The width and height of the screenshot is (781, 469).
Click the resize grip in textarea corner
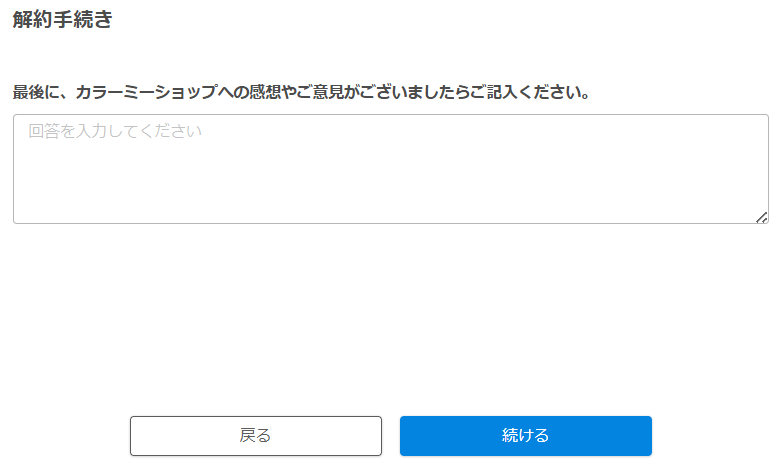tap(762, 217)
